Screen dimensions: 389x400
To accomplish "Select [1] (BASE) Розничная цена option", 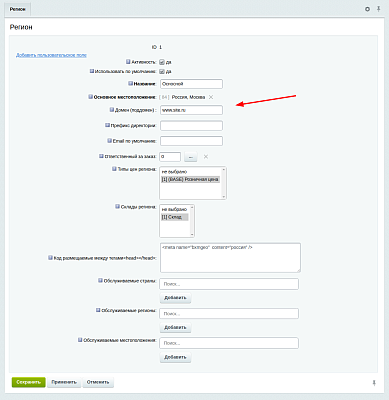I will (190, 179).
